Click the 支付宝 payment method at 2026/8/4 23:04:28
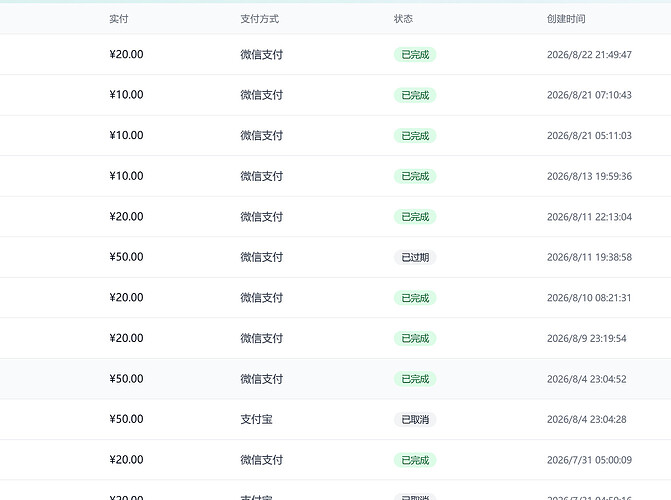The width and height of the screenshot is (671, 500). [x=256, y=420]
